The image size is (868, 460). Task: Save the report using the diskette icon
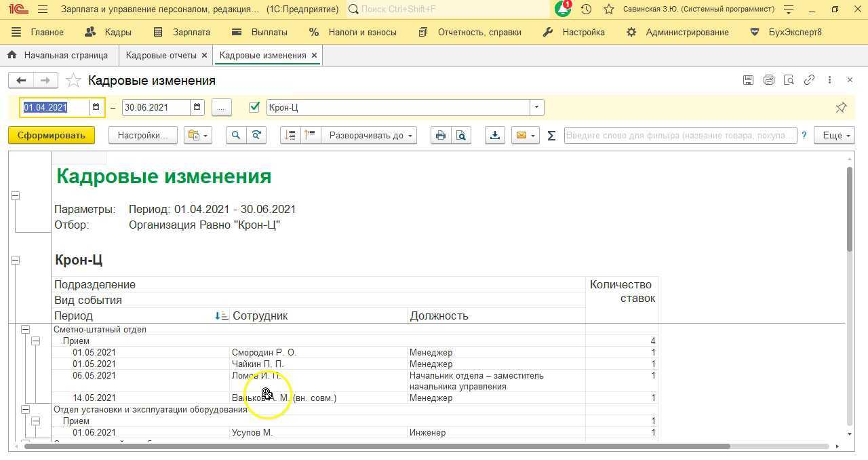[748, 79]
